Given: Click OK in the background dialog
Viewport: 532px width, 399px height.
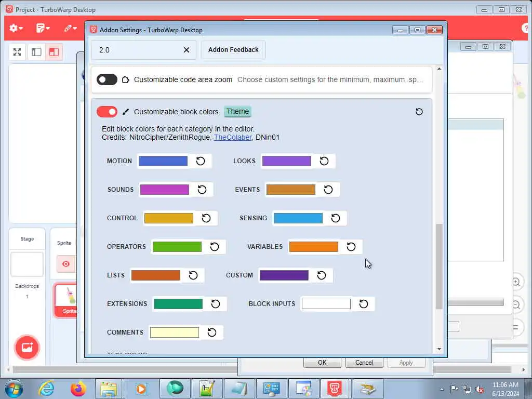Looking at the screenshot, I should tap(322, 363).
